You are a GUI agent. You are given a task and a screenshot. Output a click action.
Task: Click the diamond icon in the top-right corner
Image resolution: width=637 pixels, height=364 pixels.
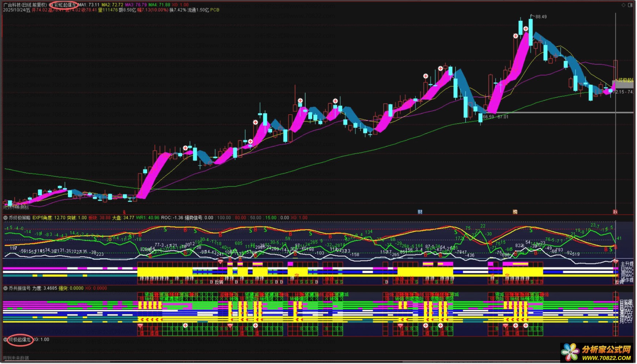(x=623, y=5)
